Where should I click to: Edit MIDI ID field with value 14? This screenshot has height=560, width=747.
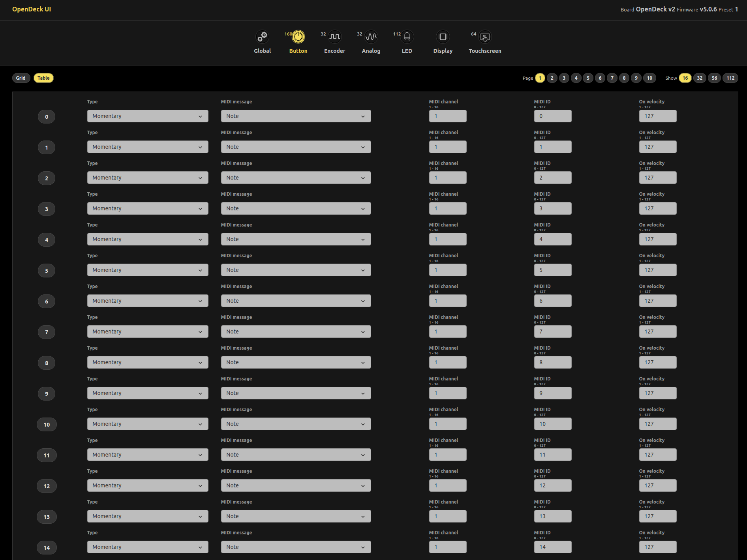553,547
